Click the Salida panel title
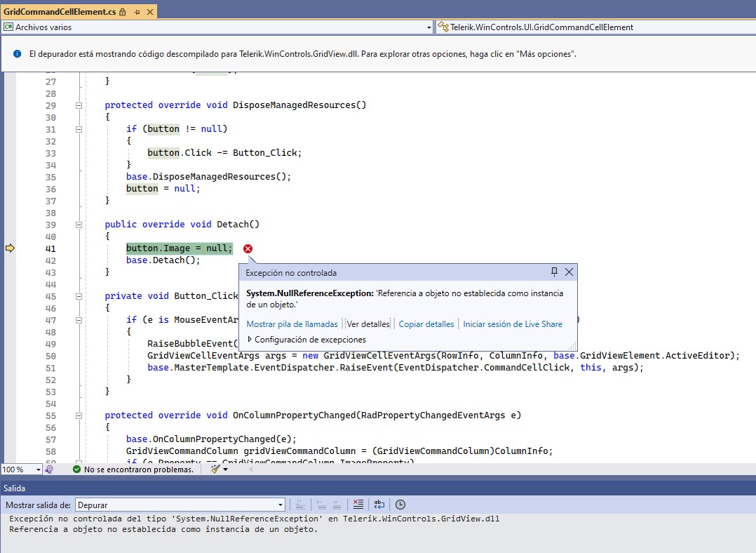This screenshot has height=553, width=756. tap(15, 487)
